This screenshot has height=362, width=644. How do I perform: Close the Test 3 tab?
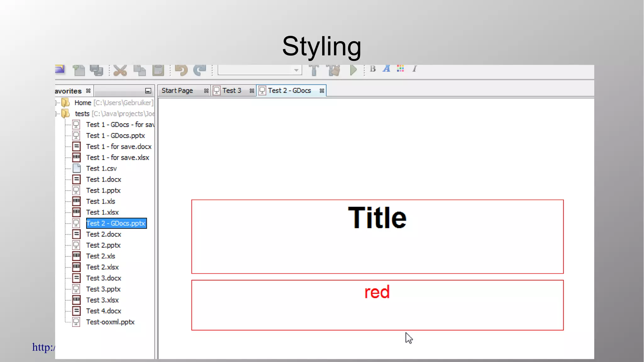tap(252, 91)
